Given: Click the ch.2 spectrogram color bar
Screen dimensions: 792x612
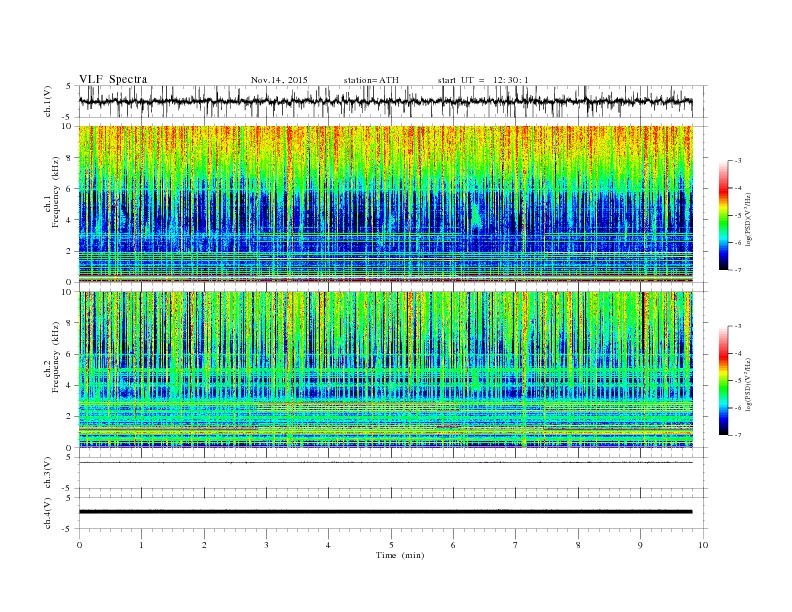Looking at the screenshot, I should [723, 380].
